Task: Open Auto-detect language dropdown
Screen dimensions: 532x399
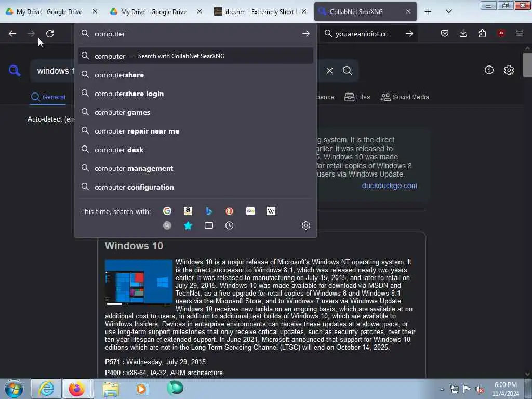Action: [50, 119]
